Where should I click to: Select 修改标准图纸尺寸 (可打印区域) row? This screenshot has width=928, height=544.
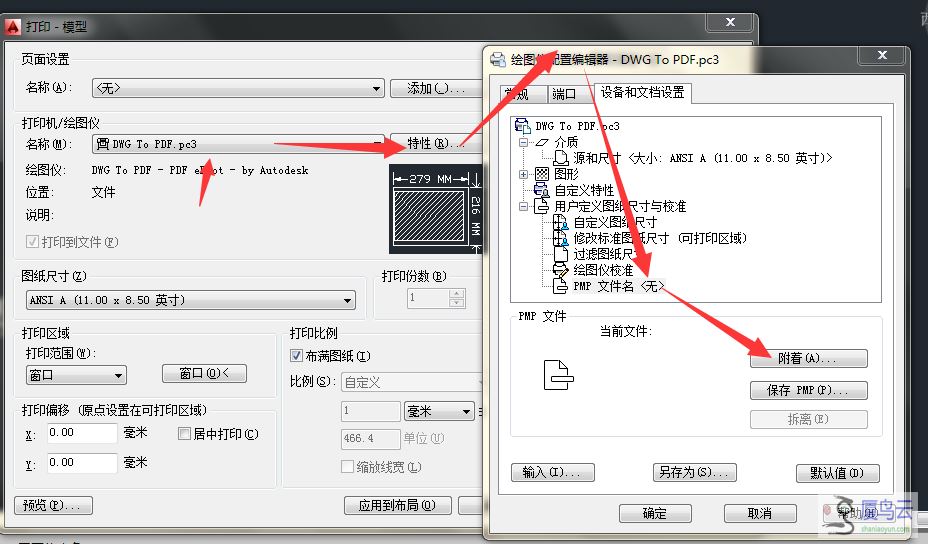pos(660,239)
